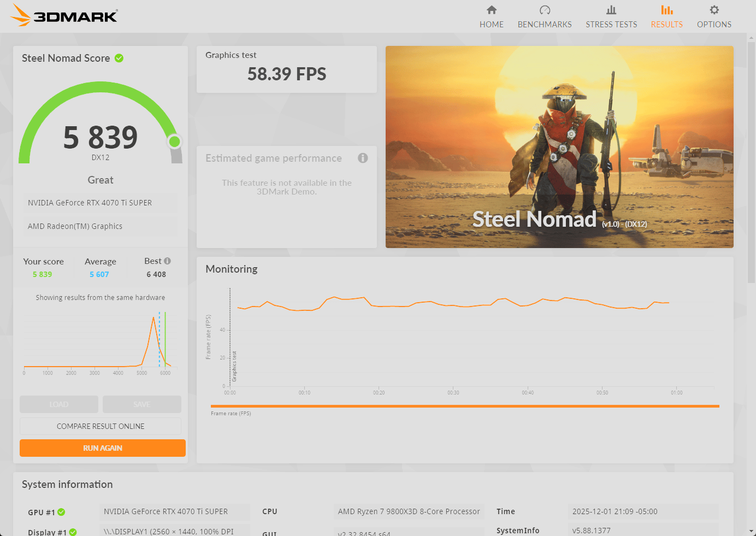The height and width of the screenshot is (536, 756).
Task: Click the green check next to Display #1
Action: 73,532
